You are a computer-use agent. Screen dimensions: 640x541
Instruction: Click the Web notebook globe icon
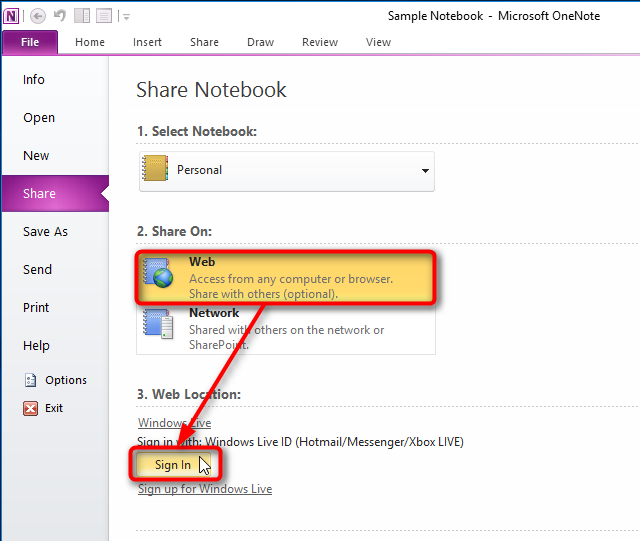click(158, 272)
